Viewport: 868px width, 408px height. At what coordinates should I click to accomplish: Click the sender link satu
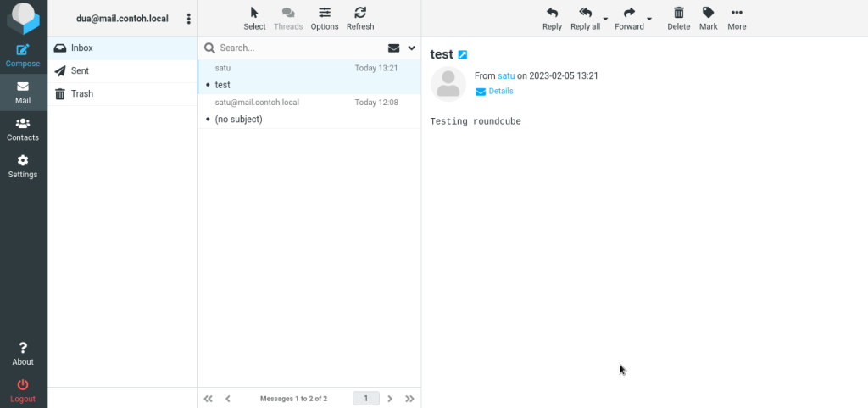pyautogui.click(x=506, y=75)
